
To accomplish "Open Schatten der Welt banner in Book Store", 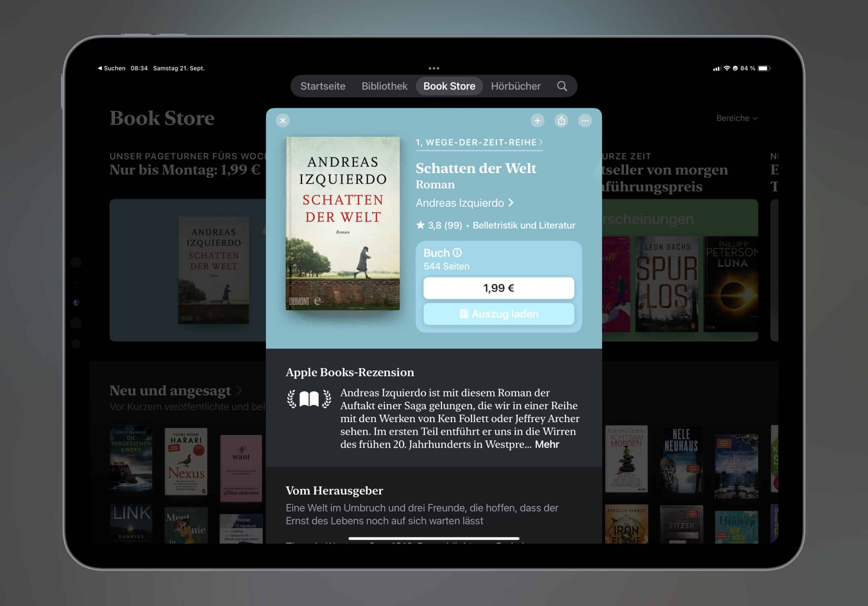I will (x=188, y=270).
